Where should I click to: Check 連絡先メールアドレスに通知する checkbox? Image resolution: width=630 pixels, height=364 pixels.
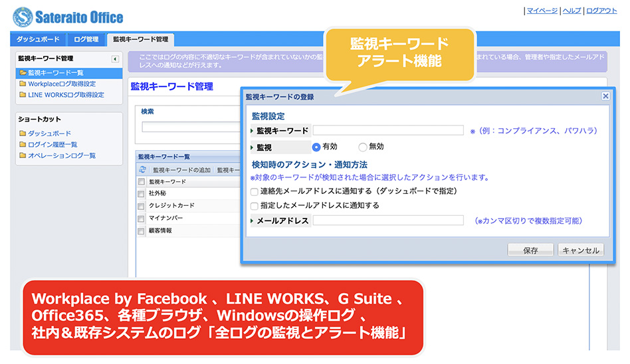click(254, 192)
